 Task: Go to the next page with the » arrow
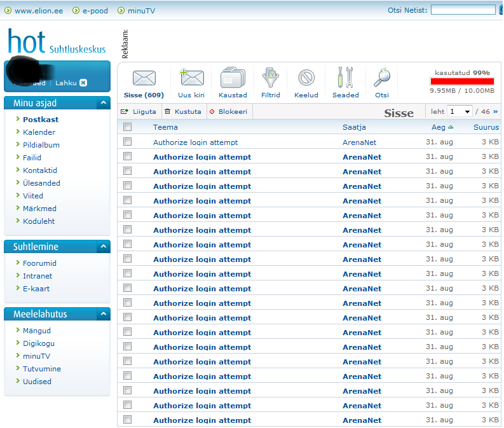coord(495,111)
